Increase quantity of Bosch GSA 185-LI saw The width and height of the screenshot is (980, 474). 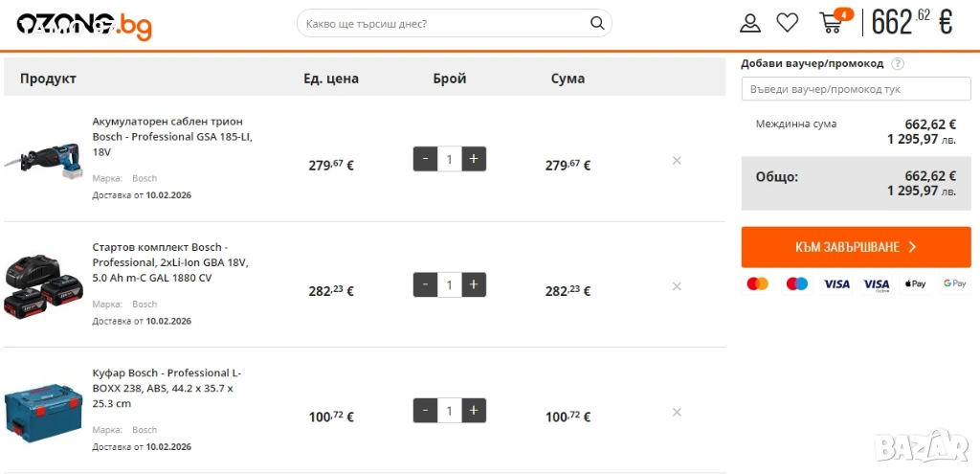[x=474, y=159]
